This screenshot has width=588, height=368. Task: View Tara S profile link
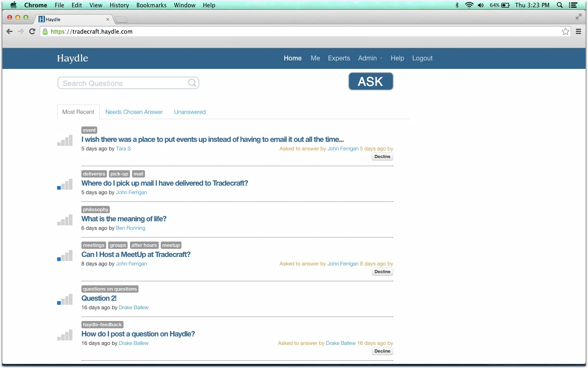pos(124,149)
